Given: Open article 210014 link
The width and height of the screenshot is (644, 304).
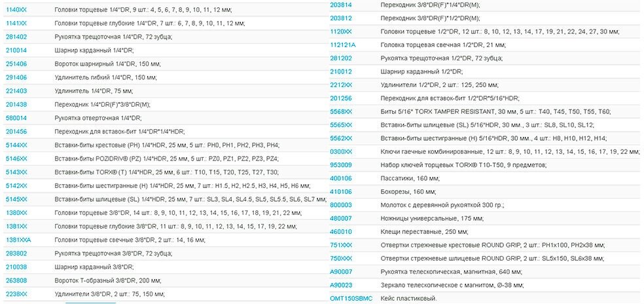Looking at the screenshot, I should click(x=16, y=50).
